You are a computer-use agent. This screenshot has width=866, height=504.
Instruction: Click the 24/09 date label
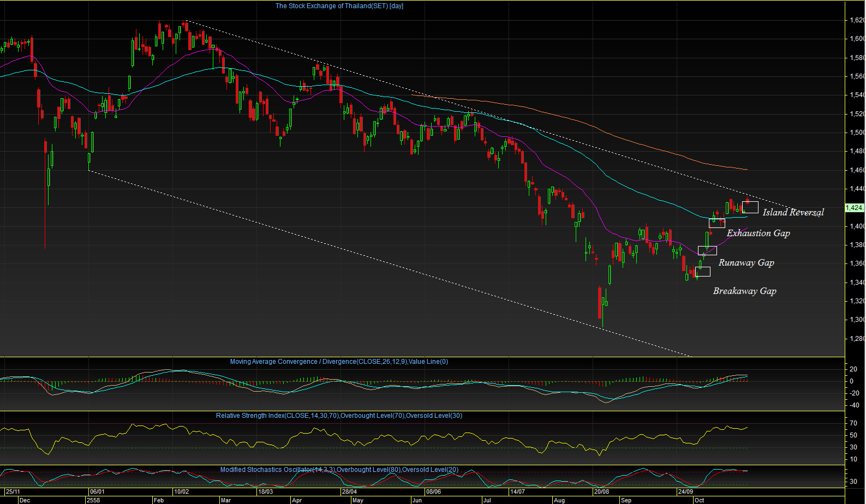(685, 491)
